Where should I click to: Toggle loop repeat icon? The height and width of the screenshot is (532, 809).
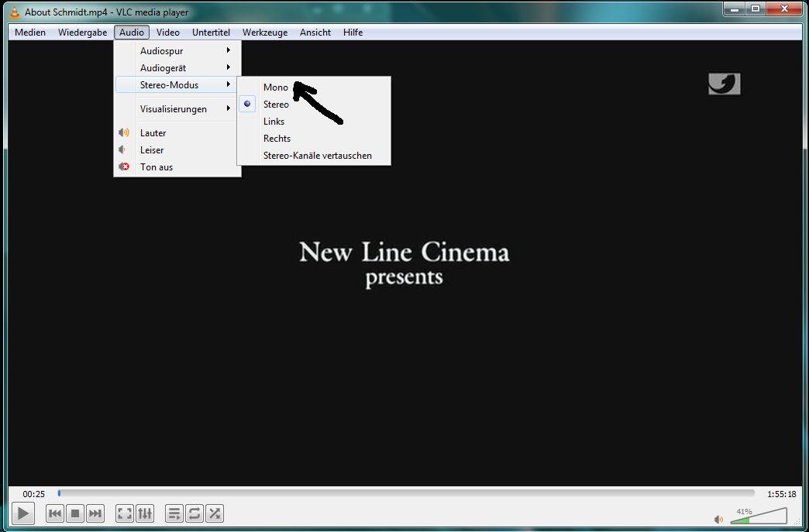click(x=195, y=513)
